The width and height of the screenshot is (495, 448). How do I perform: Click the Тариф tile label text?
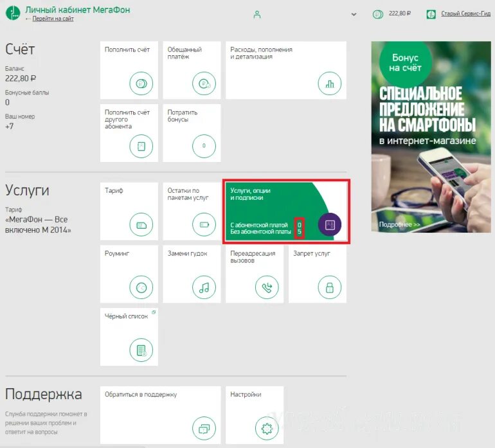(114, 191)
